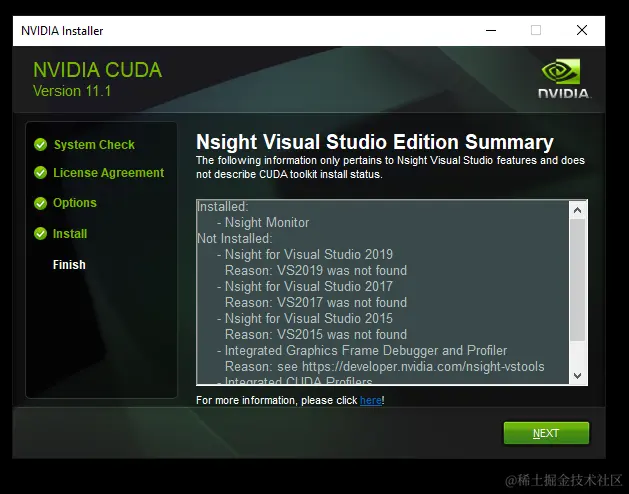Click the 'Nsight Visual Studio Edition Summary' heading
629x494 pixels.
(x=375, y=142)
